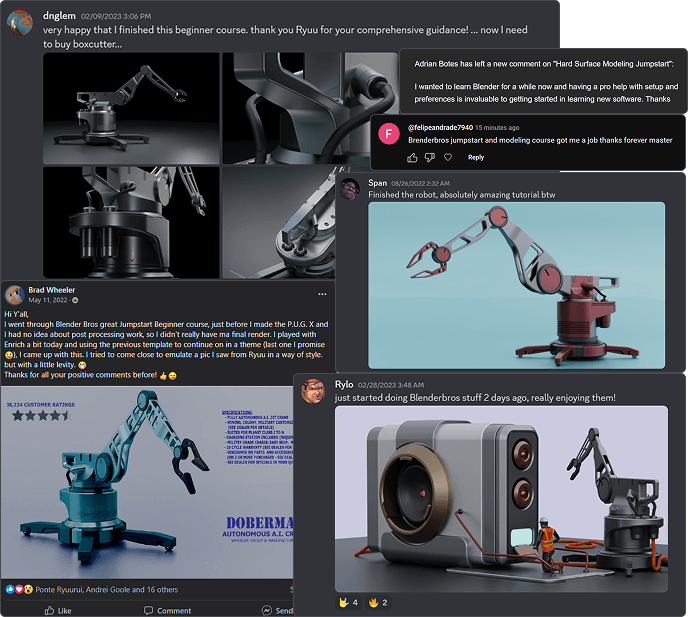Click the 02/09/2023 3:06 PM timestamp

tap(116, 16)
